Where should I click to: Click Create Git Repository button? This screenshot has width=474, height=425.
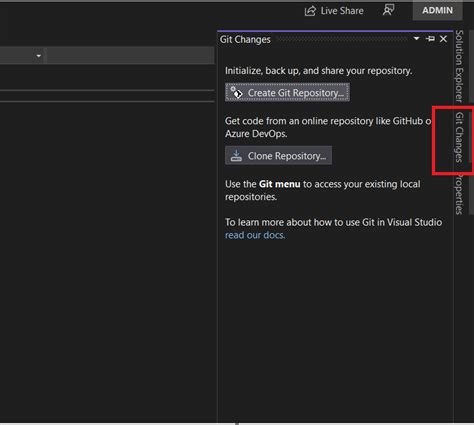tap(287, 92)
